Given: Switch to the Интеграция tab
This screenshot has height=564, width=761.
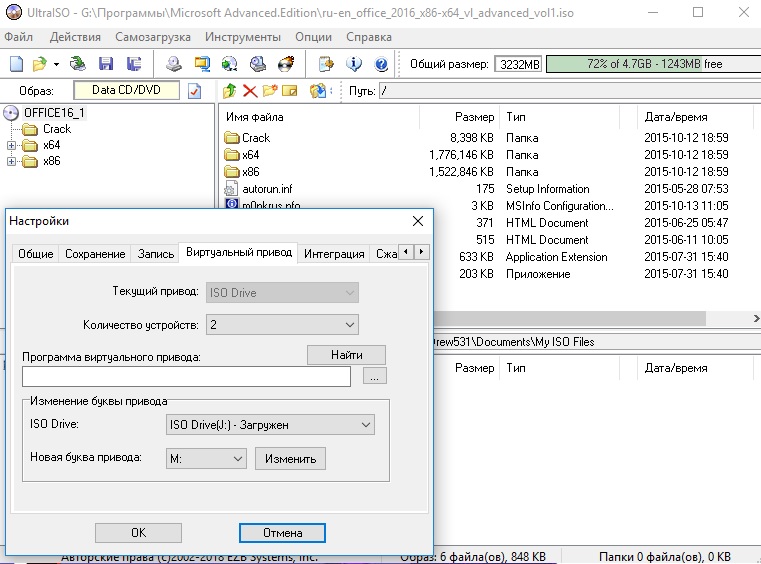Looking at the screenshot, I should pyautogui.click(x=334, y=254).
